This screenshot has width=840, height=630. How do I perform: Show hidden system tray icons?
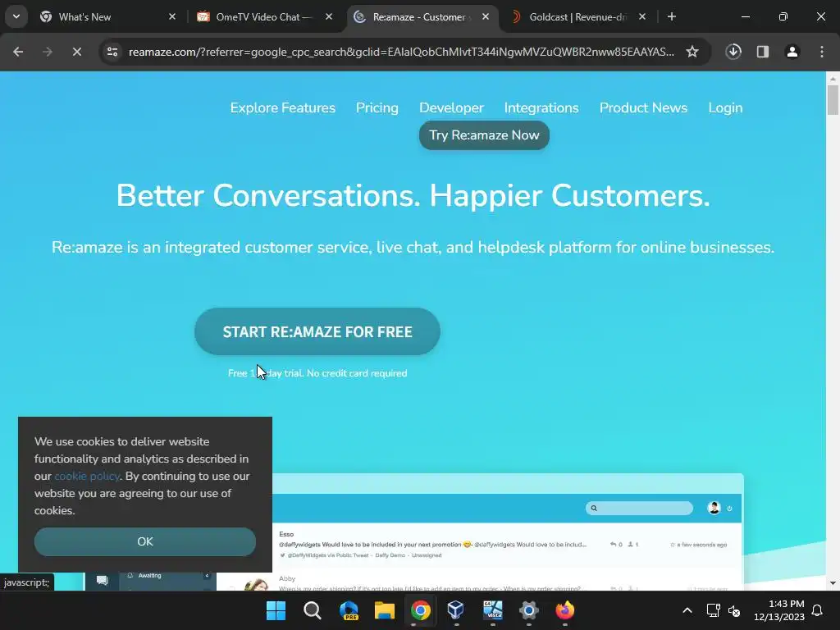click(x=687, y=610)
